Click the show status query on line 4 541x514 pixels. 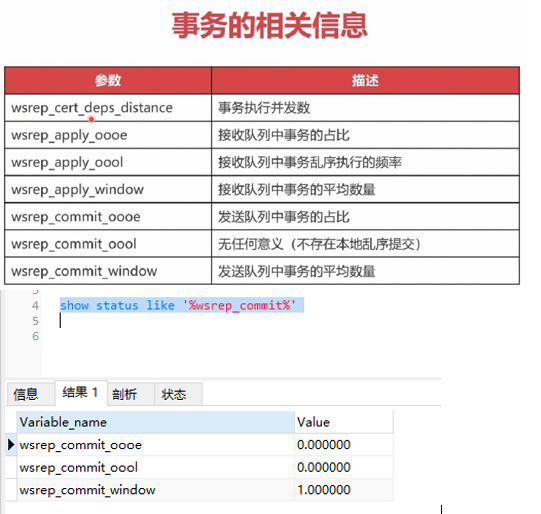tap(178, 306)
